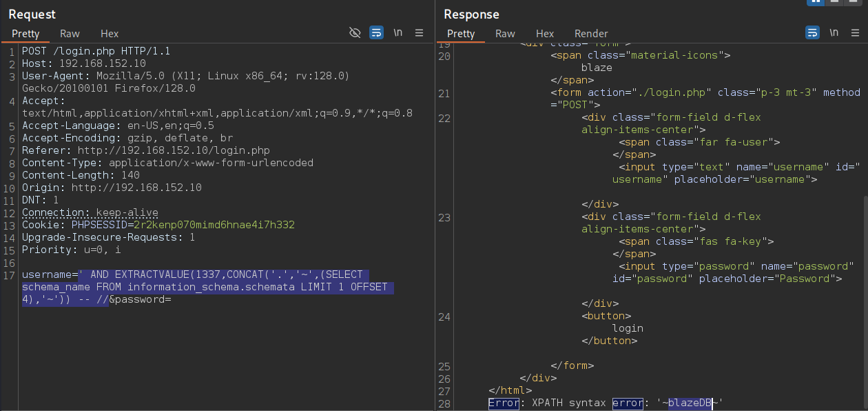Switch Request view to Raw tab
The width and height of the screenshot is (868, 411).
click(70, 33)
